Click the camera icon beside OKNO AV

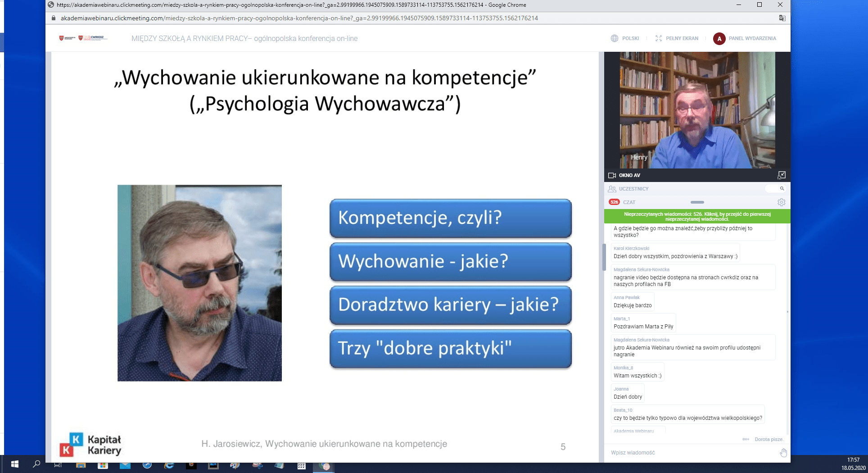coord(612,175)
